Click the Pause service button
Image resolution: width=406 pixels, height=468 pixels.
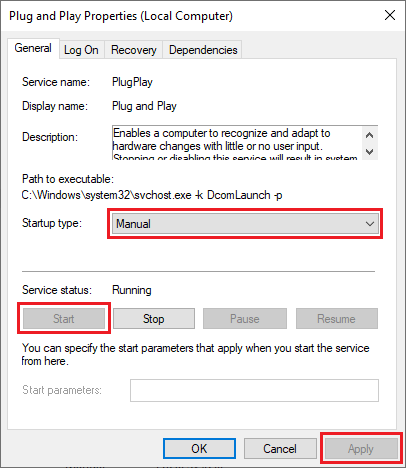click(x=245, y=319)
